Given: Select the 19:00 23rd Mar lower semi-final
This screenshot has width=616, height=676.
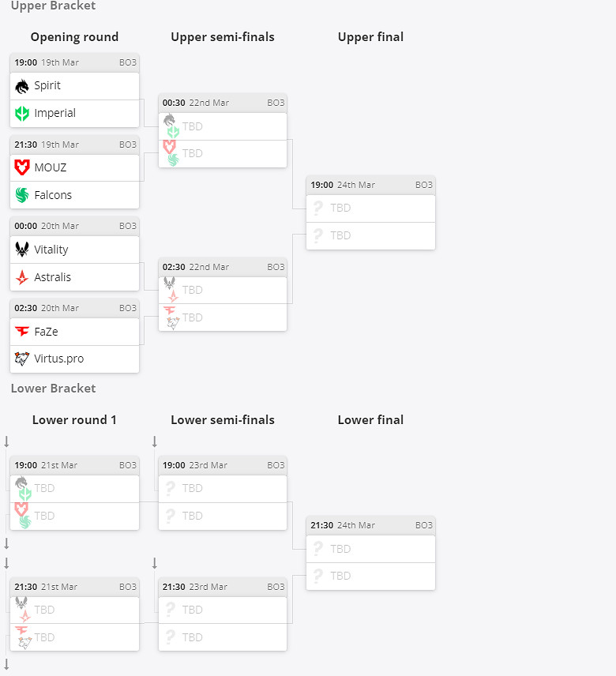Looking at the screenshot, I should pyautogui.click(x=222, y=465).
